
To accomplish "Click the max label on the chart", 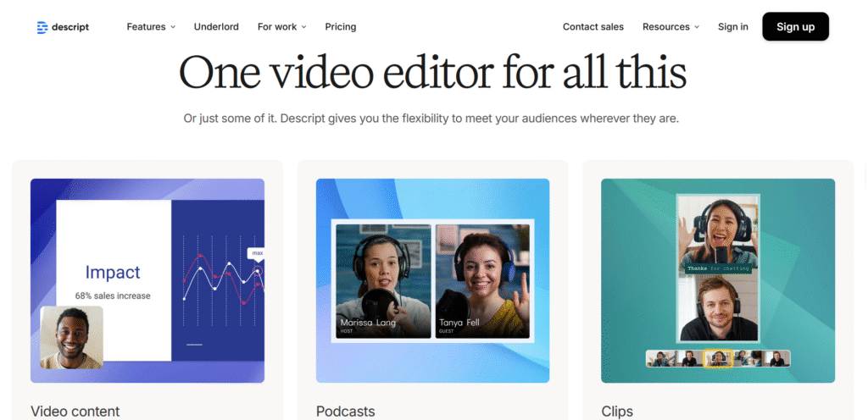I will point(257,253).
